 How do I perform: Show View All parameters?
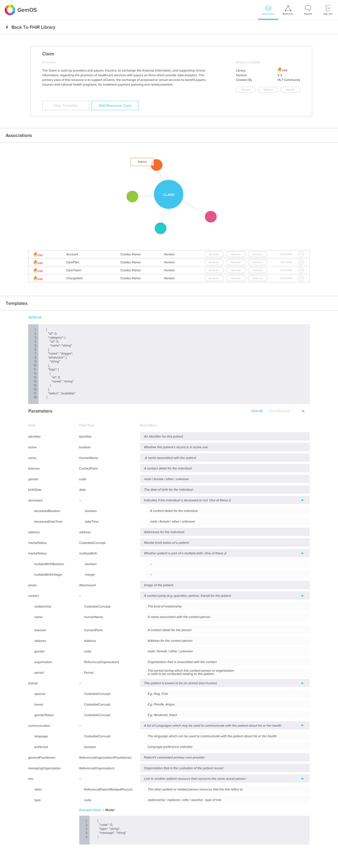[x=257, y=411]
